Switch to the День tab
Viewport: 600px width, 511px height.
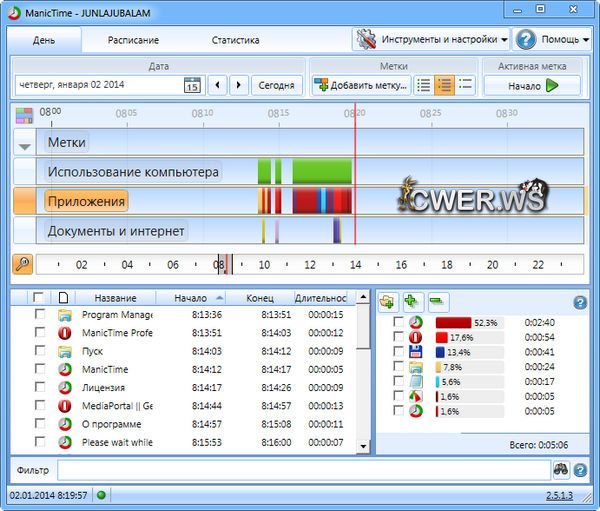44,40
